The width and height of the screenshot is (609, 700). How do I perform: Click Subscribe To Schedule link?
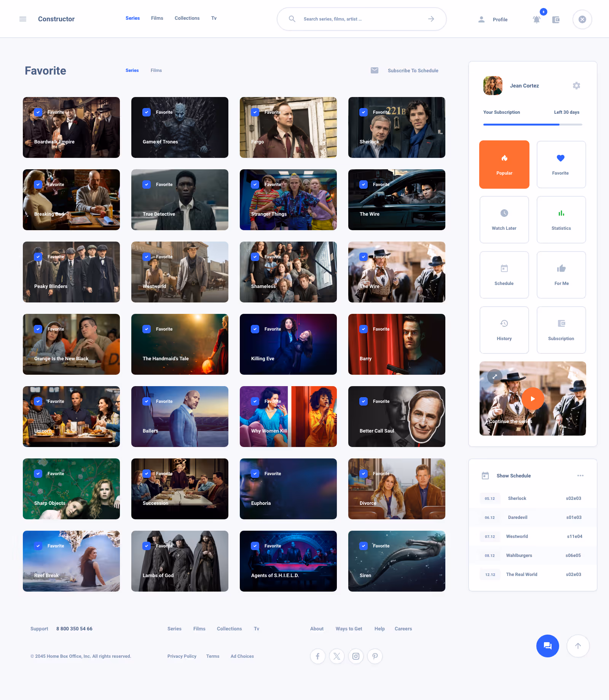tap(413, 70)
